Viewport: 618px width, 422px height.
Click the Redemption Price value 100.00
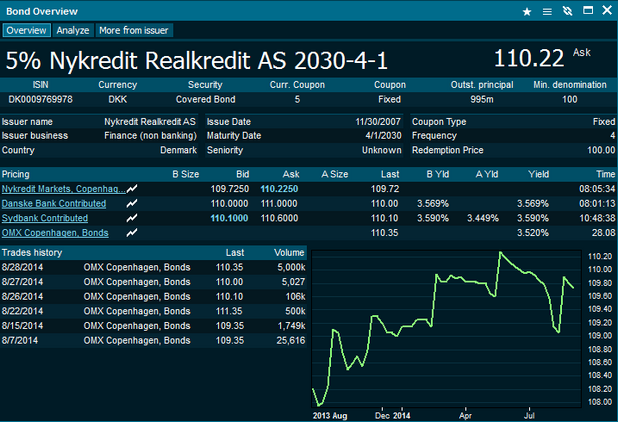tap(601, 150)
